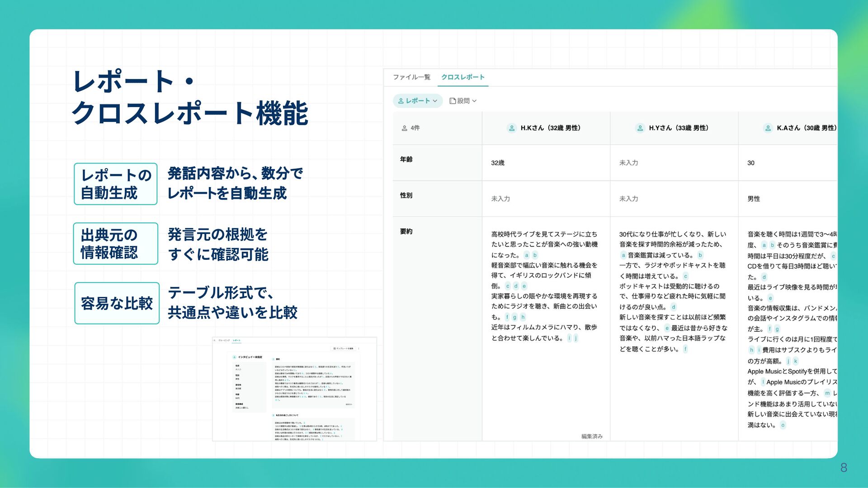Screen dimensions: 868x488
Task: Click the 要約 row label
Action: tap(406, 231)
